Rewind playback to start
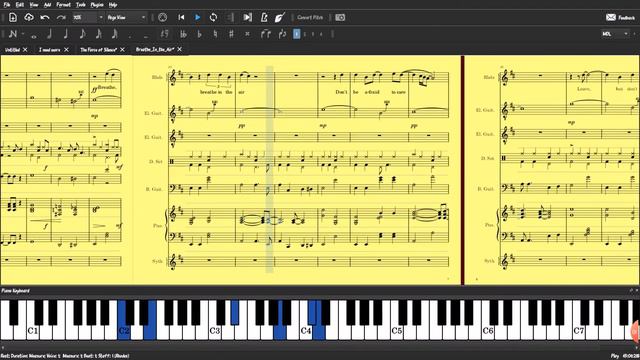The height and width of the screenshot is (360, 640). point(181,17)
